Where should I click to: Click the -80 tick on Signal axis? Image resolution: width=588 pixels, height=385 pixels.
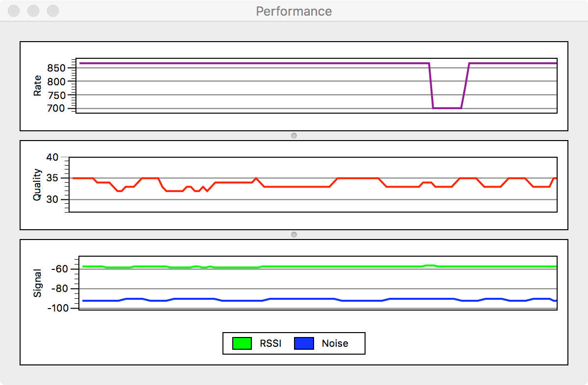click(x=59, y=289)
